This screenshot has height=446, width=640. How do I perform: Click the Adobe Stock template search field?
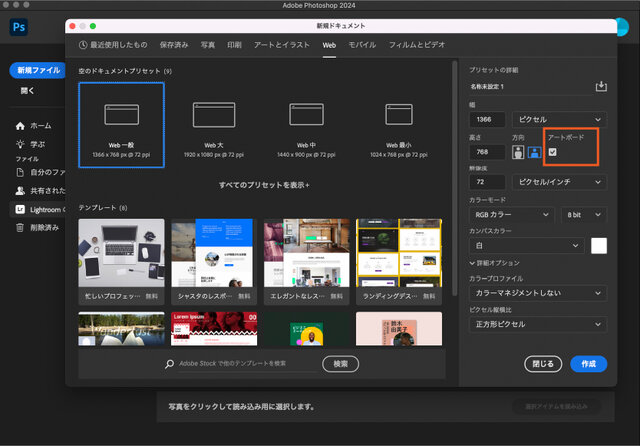(247, 364)
